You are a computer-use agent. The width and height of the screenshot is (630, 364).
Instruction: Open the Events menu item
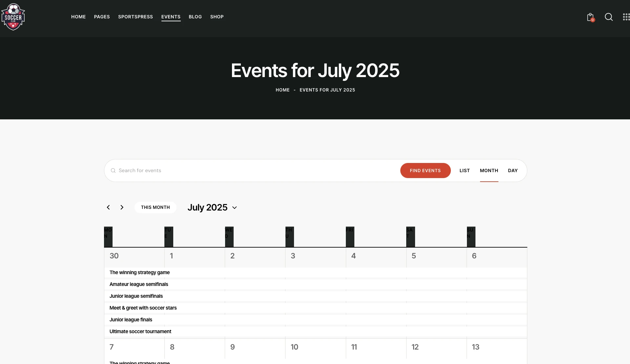pyautogui.click(x=171, y=17)
